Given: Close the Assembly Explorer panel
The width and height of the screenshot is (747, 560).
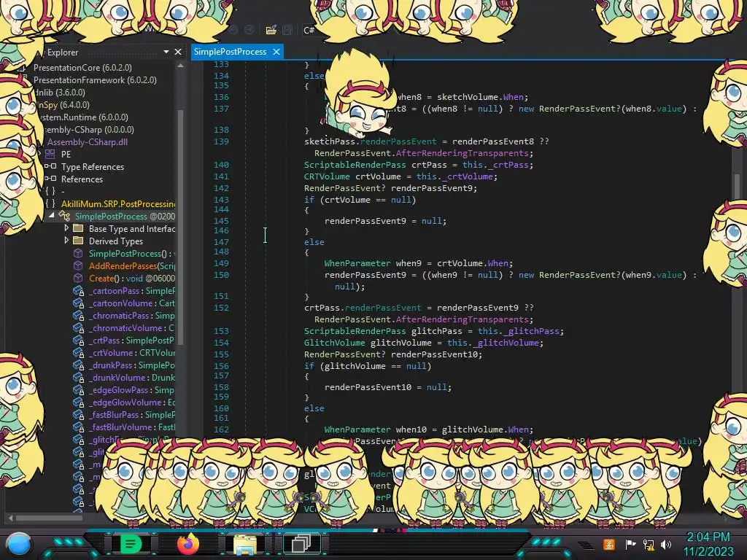Looking at the screenshot, I should 178,52.
